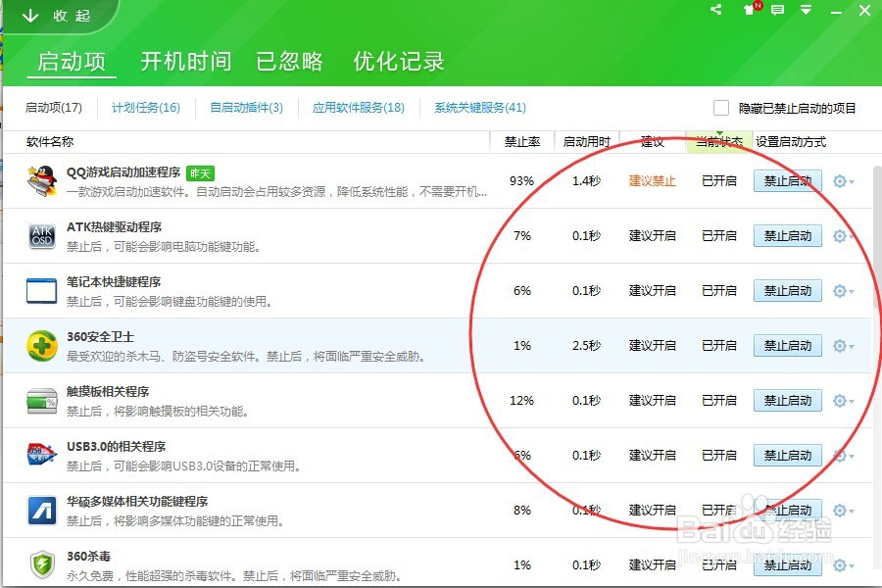Image resolution: width=882 pixels, height=588 pixels.
Task: Open gear settings dropdown for 触摸板相关程序
Action: point(843,401)
